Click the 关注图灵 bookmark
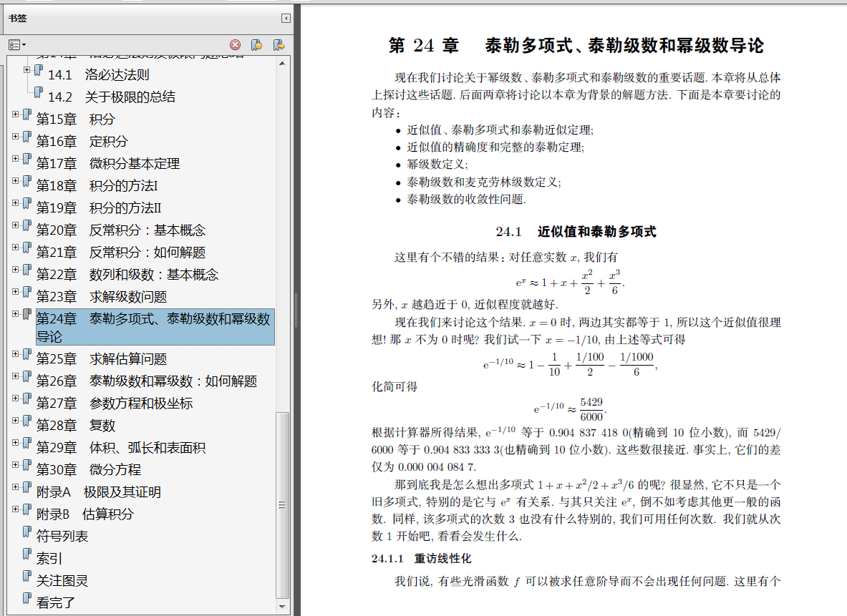Viewport: 847px width, 616px height. click(62, 580)
